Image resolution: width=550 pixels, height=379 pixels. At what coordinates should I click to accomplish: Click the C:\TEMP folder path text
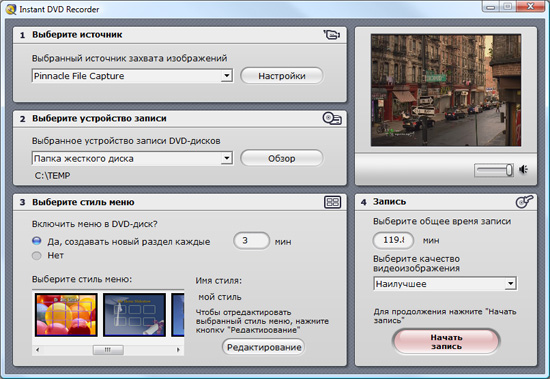52,175
